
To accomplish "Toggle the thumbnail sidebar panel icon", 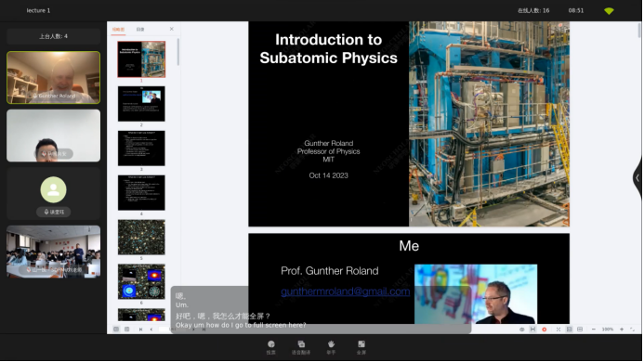I will [116, 330].
